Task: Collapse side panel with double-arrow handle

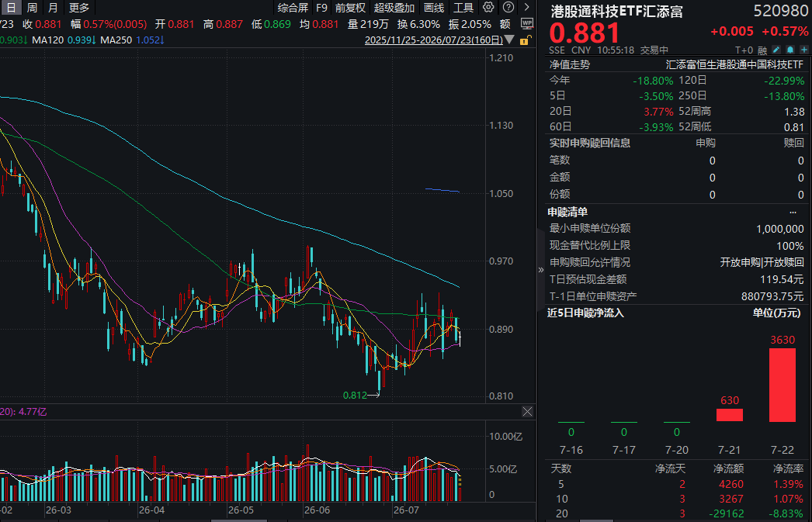Action: pyautogui.click(x=540, y=270)
